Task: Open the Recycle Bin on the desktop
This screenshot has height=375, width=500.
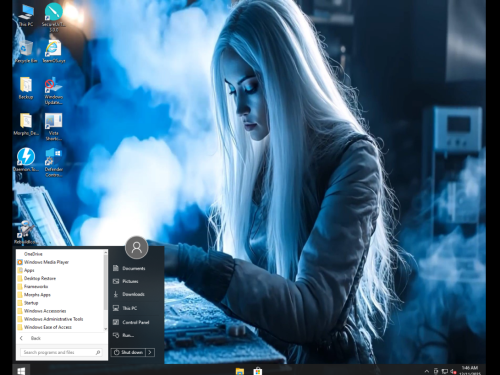Action: tap(26, 51)
